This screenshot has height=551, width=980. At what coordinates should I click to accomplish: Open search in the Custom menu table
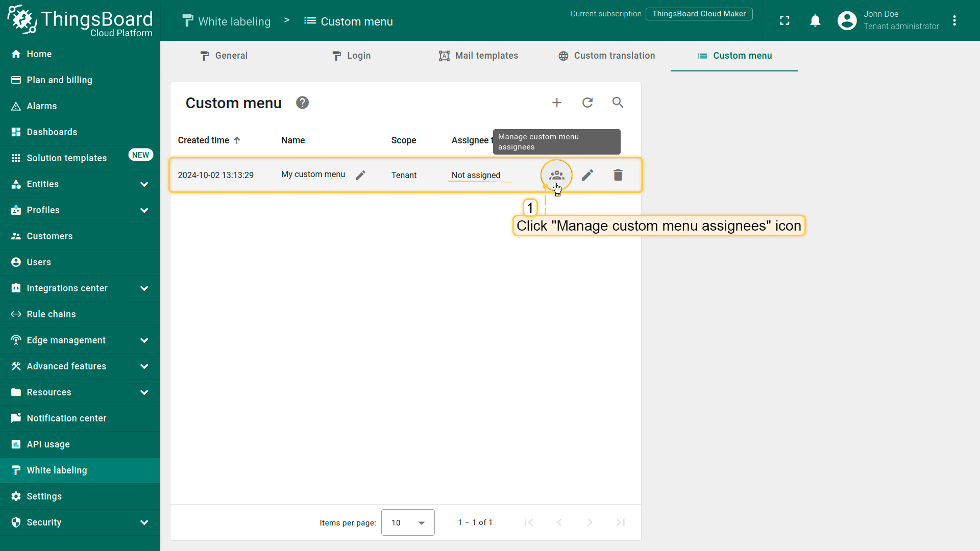click(618, 103)
